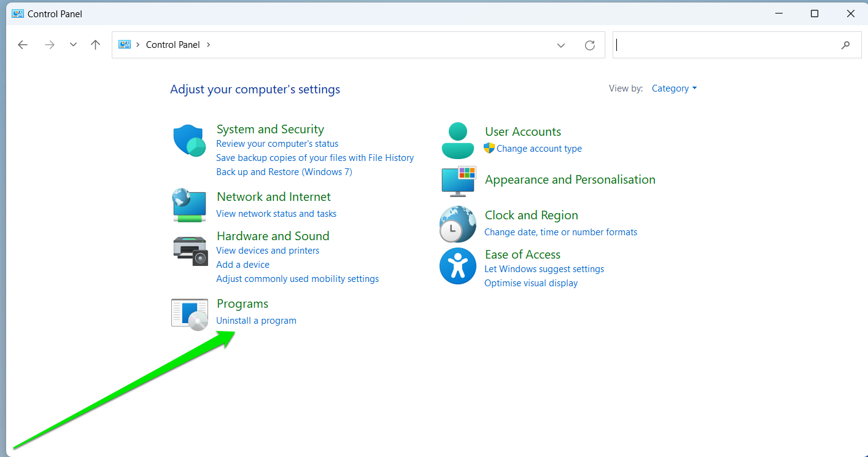The height and width of the screenshot is (457, 868).
Task: Open System and Security category
Action: [x=270, y=129]
